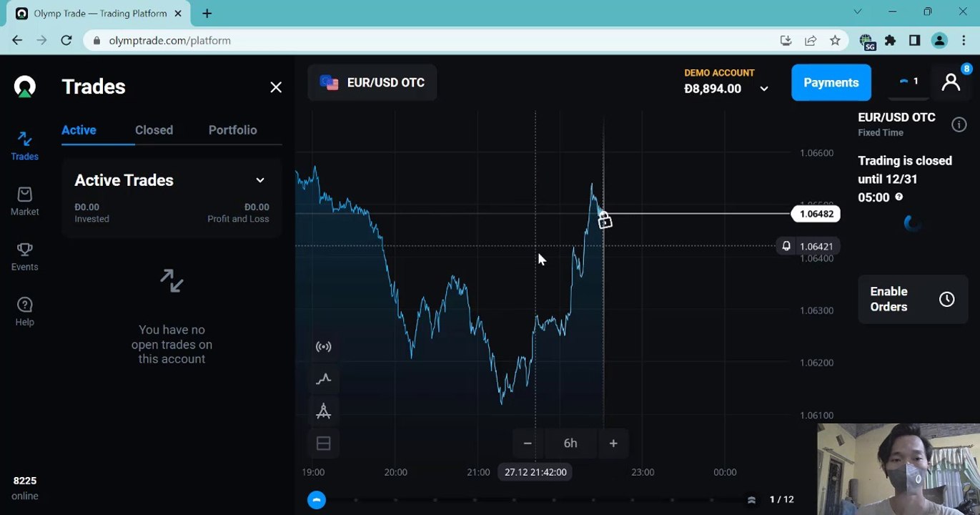Open the chart type line tool
This screenshot has width=980, height=515.
[x=323, y=379]
